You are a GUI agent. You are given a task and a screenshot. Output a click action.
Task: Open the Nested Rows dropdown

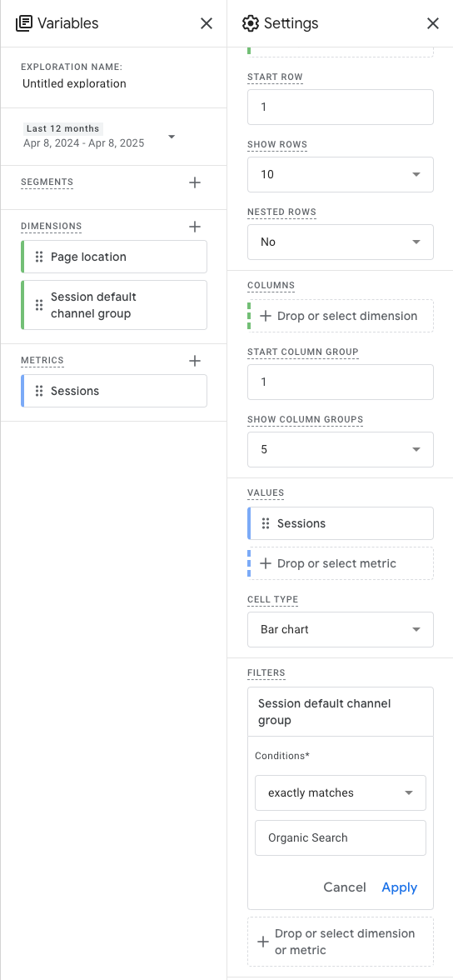pyautogui.click(x=341, y=242)
